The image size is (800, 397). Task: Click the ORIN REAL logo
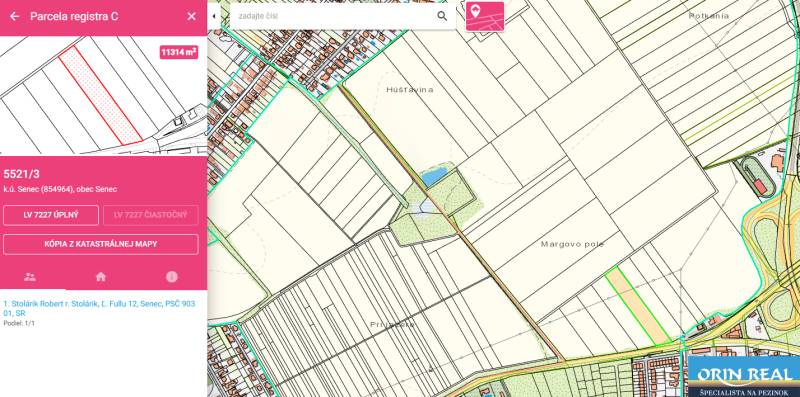tap(743, 377)
